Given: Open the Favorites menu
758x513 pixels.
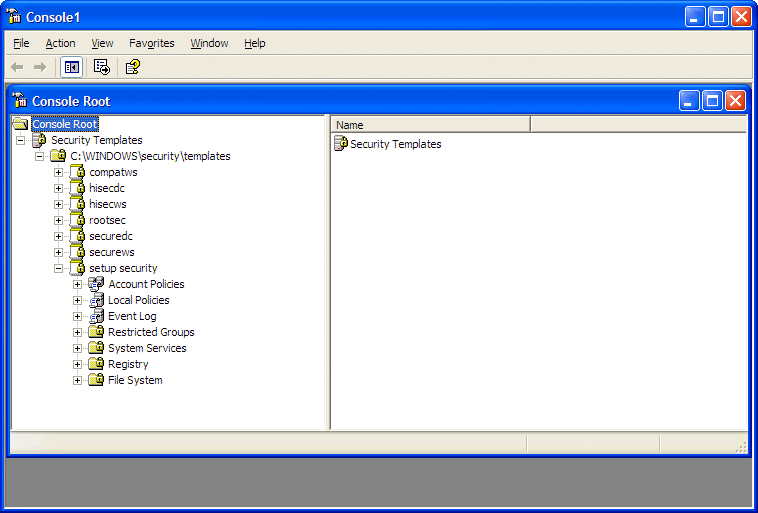Looking at the screenshot, I should click(x=152, y=43).
